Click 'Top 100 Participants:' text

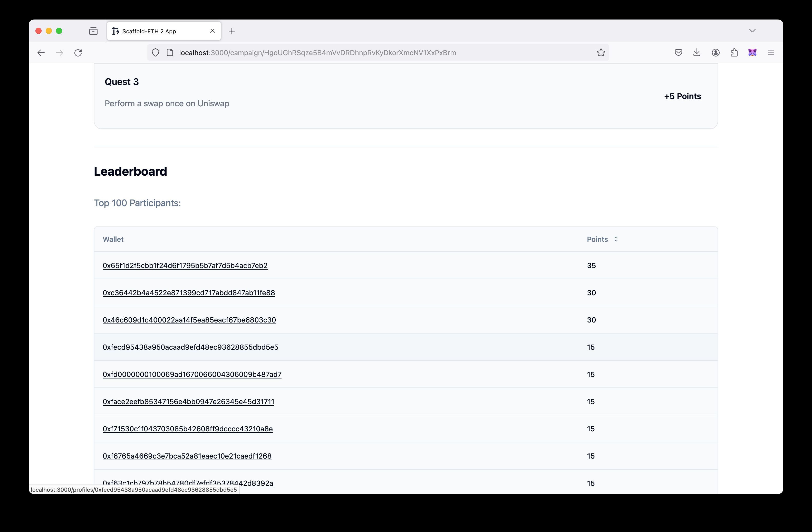(x=137, y=203)
